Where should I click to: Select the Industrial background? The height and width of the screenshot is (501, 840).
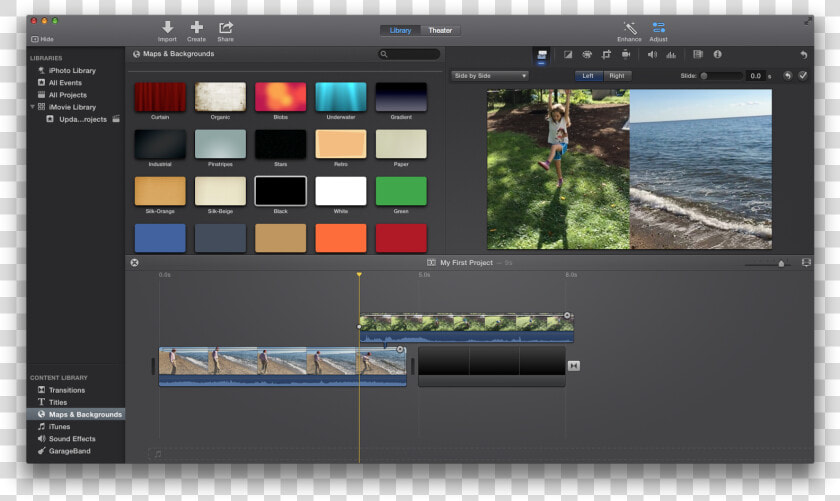click(160, 144)
